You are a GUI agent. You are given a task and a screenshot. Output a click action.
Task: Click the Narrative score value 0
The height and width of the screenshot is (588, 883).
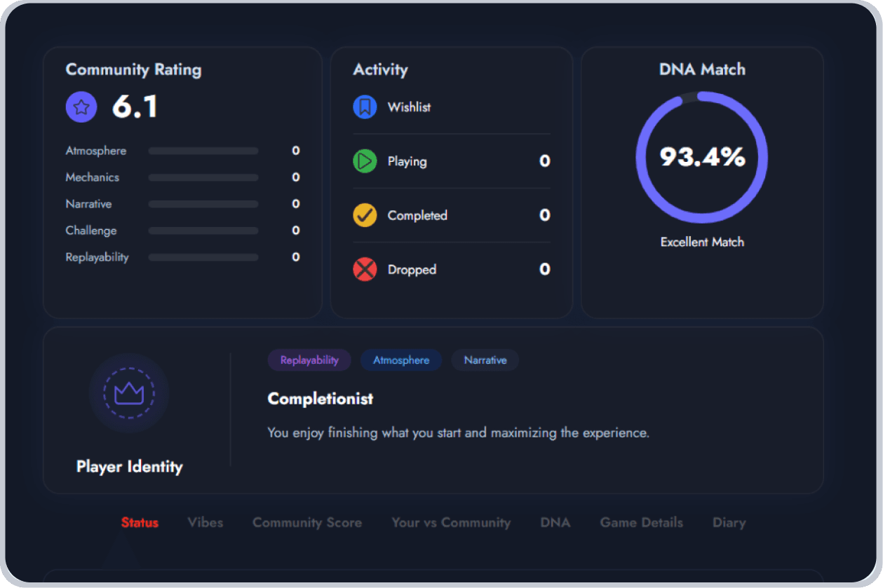tap(296, 204)
